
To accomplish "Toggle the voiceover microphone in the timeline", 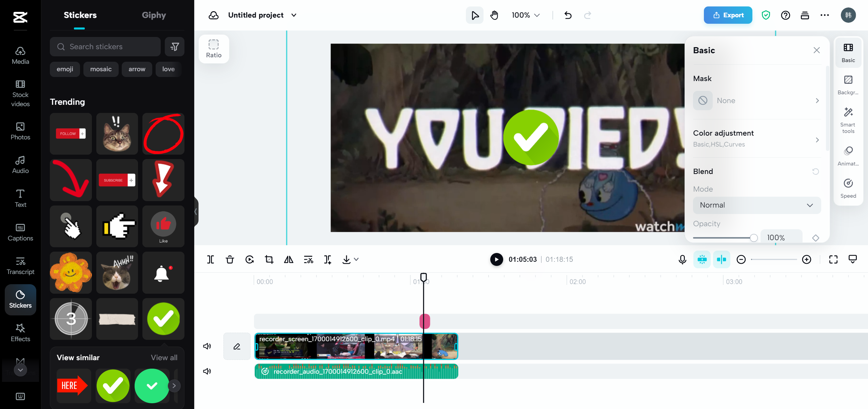I will pyautogui.click(x=682, y=259).
